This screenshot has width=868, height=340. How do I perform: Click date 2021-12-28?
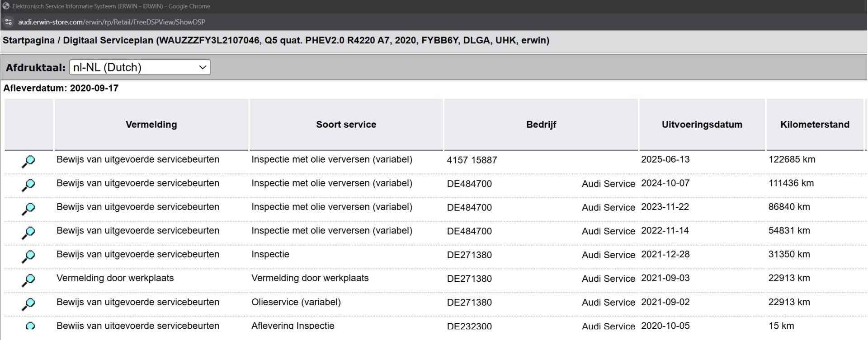(665, 254)
